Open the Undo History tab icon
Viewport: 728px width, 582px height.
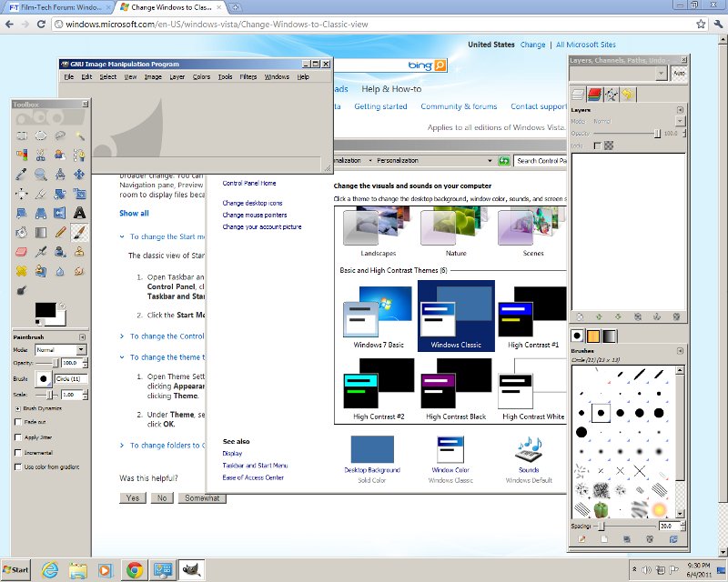tap(628, 95)
